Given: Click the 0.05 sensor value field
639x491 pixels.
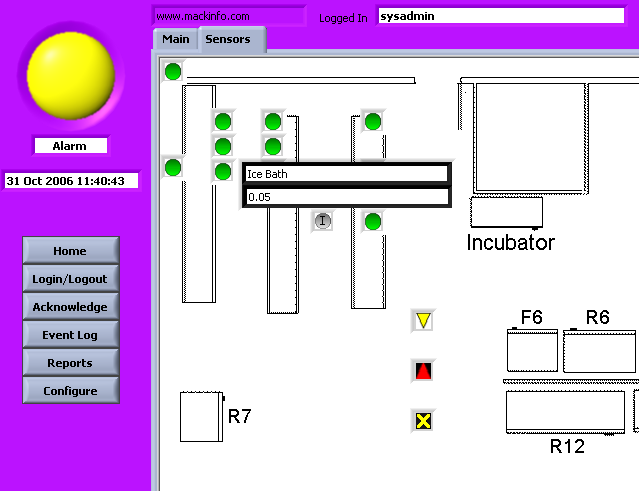Looking at the screenshot, I should tap(347, 197).
